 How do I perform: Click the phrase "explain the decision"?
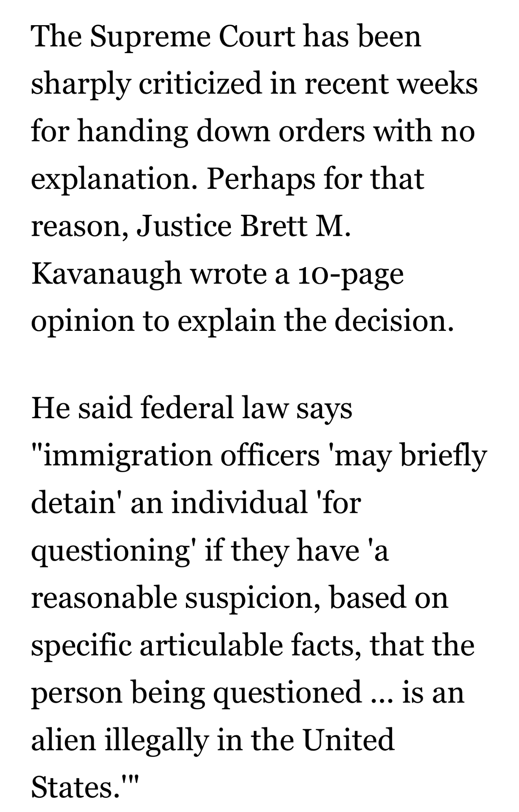(x=314, y=321)
